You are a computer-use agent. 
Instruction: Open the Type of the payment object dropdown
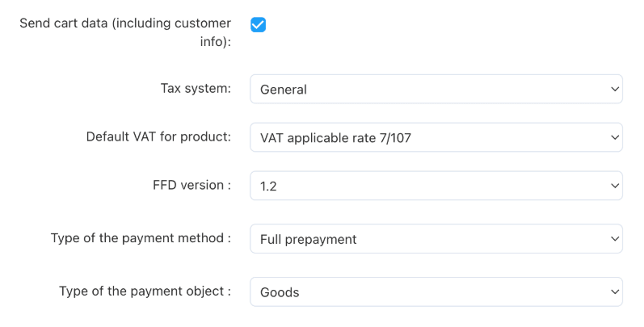coord(436,291)
